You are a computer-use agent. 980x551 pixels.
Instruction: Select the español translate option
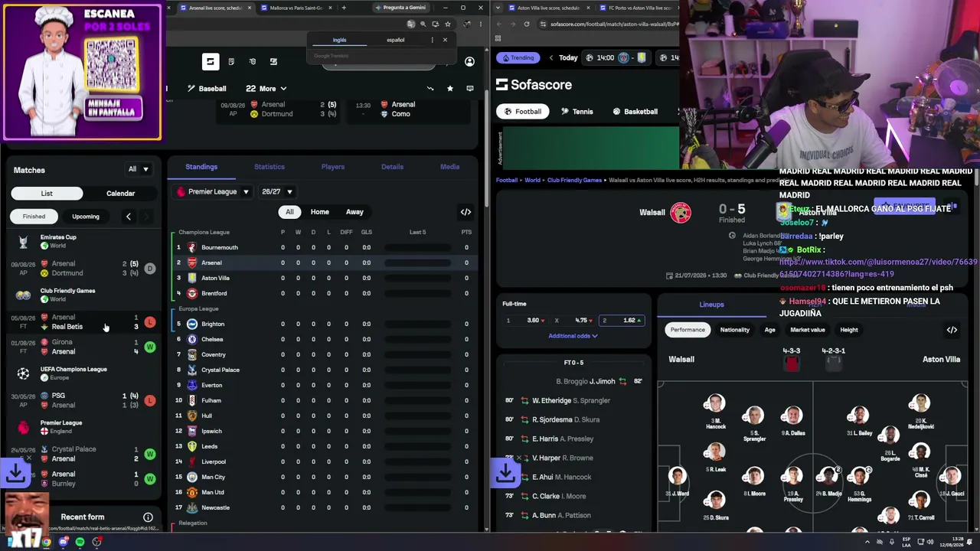click(396, 40)
